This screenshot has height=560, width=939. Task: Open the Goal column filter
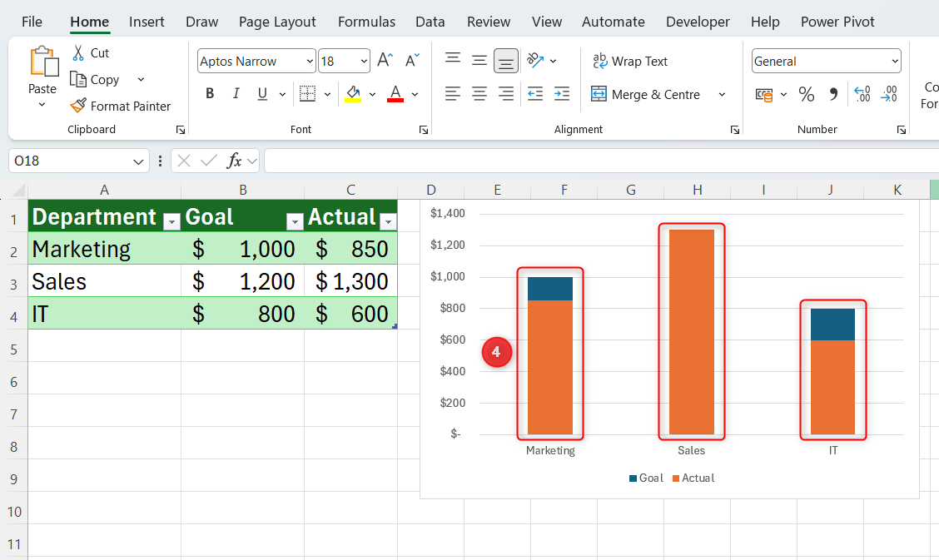(x=295, y=222)
